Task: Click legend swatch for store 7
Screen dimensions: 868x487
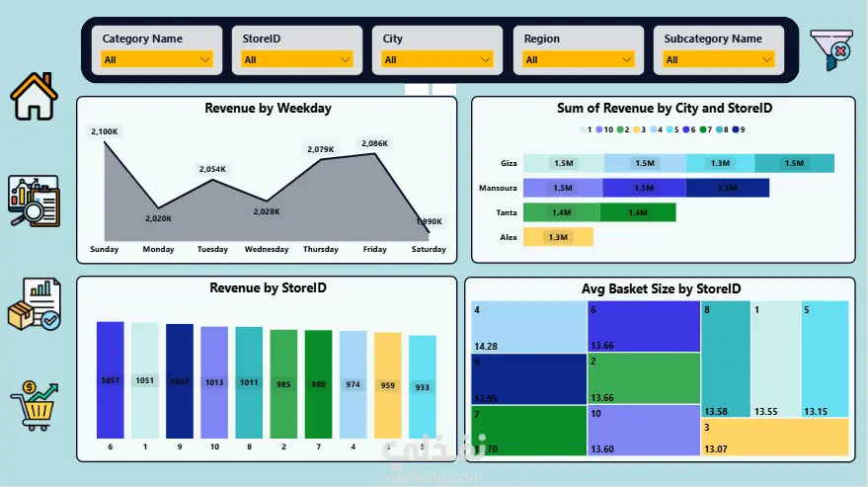Action: click(703, 129)
